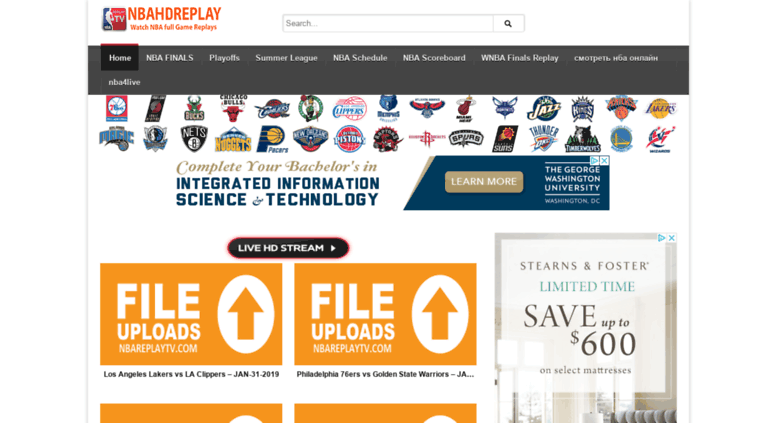
Task: Select the New York Knicks logo
Action: click(x=621, y=108)
